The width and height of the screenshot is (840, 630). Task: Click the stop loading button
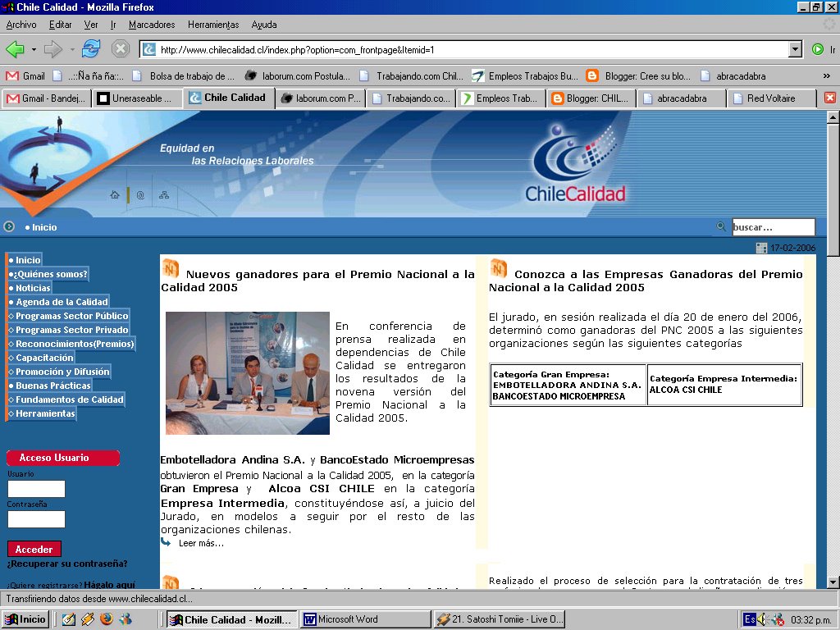[121, 49]
